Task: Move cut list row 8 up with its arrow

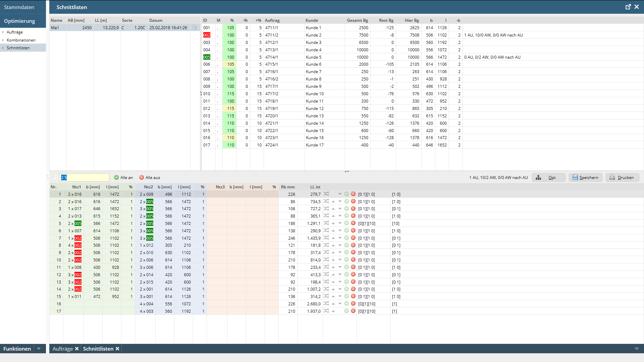Action: click(x=333, y=245)
